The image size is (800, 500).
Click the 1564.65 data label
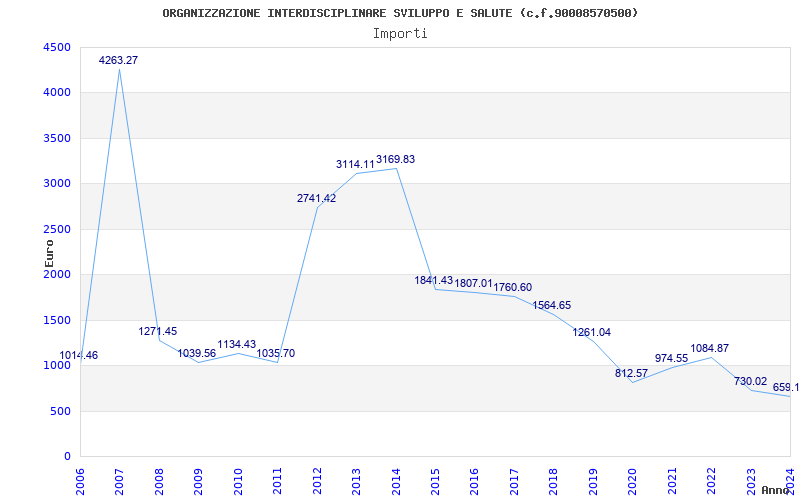[x=552, y=306]
